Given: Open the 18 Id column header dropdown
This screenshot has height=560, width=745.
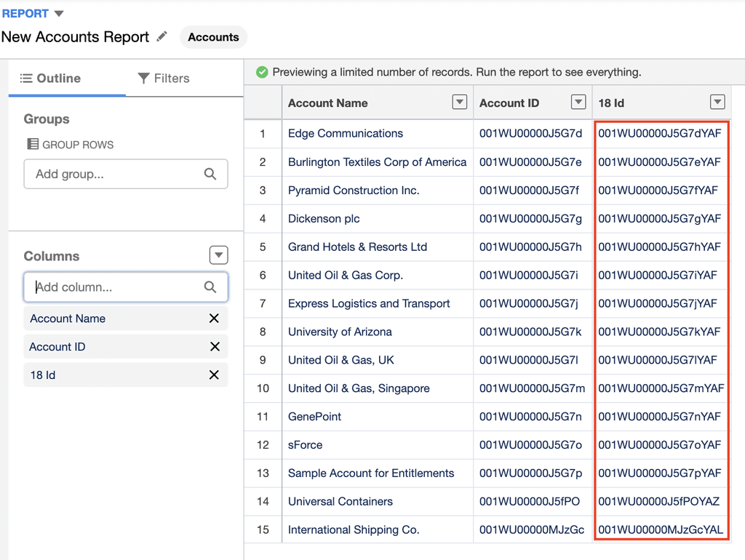Looking at the screenshot, I should 717,102.
